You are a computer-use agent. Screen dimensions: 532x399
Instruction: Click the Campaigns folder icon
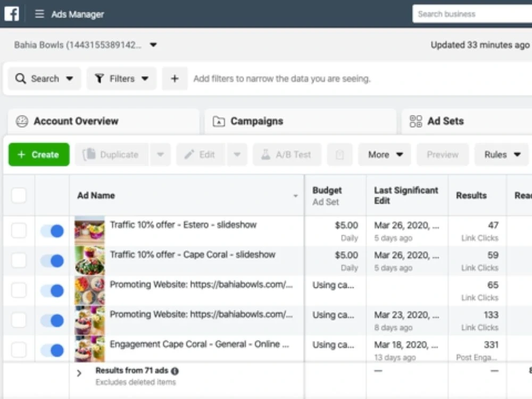[x=219, y=121]
